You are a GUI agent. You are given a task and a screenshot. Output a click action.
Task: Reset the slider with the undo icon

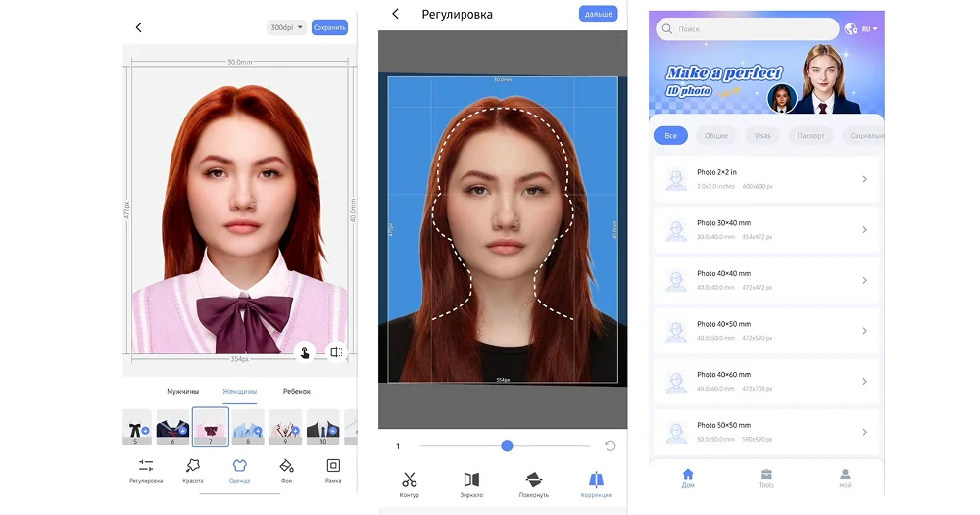point(610,445)
